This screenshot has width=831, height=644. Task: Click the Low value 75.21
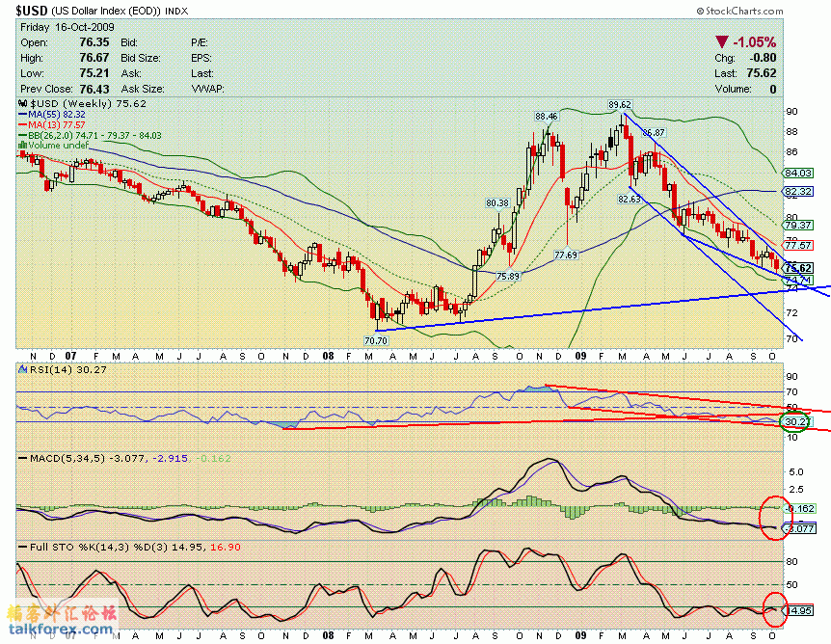(94, 73)
